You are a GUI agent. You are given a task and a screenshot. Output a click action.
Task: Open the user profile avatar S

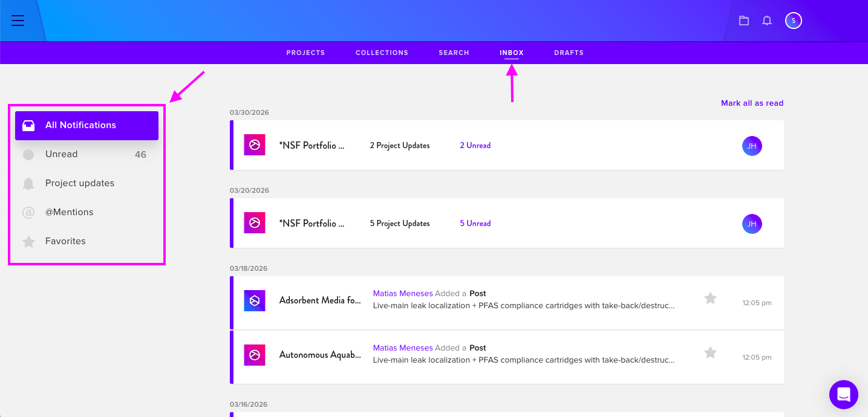coord(794,21)
